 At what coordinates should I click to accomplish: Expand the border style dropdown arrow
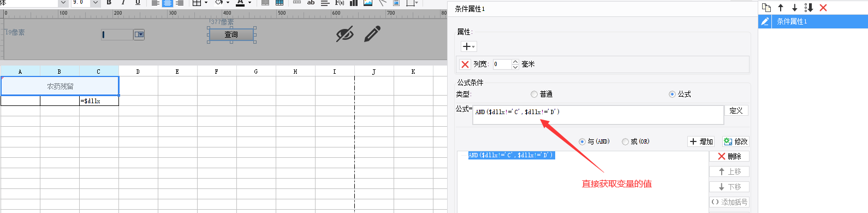[x=206, y=3]
